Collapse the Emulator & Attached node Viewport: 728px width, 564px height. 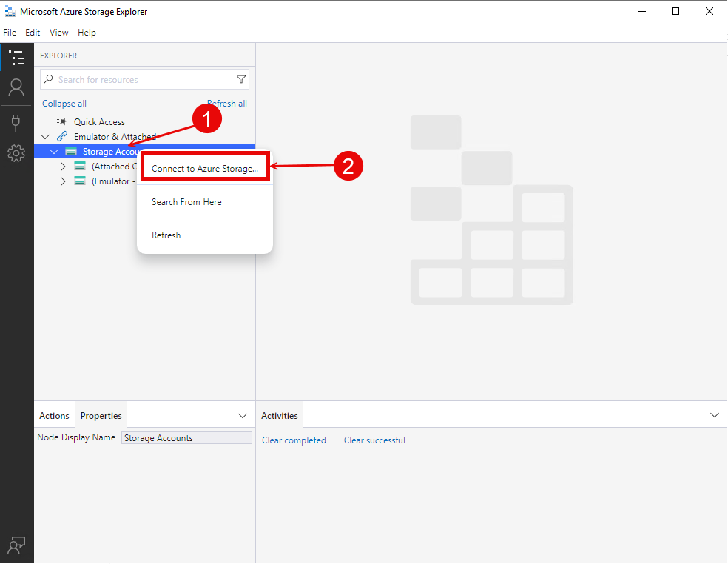tap(46, 137)
